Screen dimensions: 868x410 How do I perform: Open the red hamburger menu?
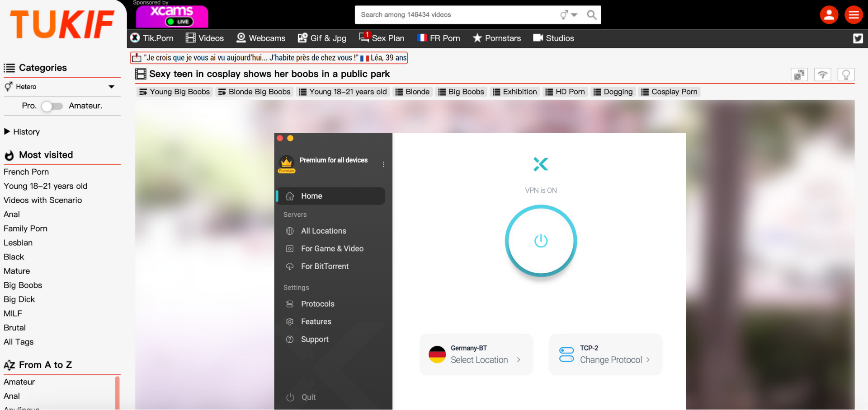(x=854, y=15)
